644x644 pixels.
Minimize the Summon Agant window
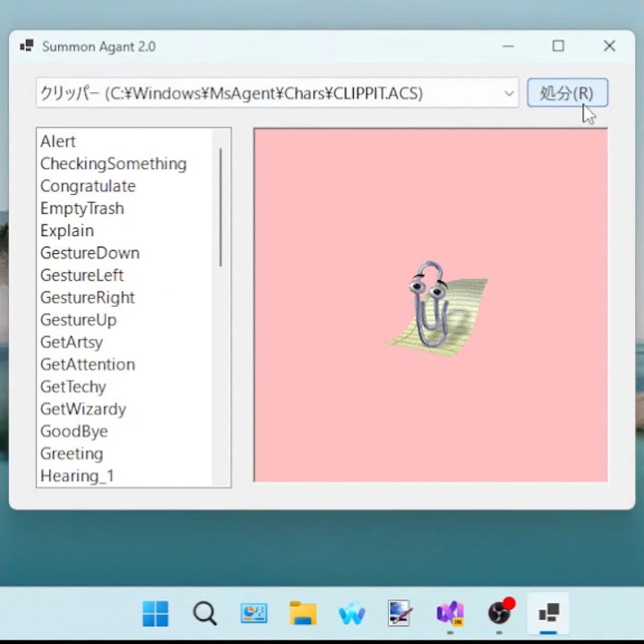pos(508,46)
